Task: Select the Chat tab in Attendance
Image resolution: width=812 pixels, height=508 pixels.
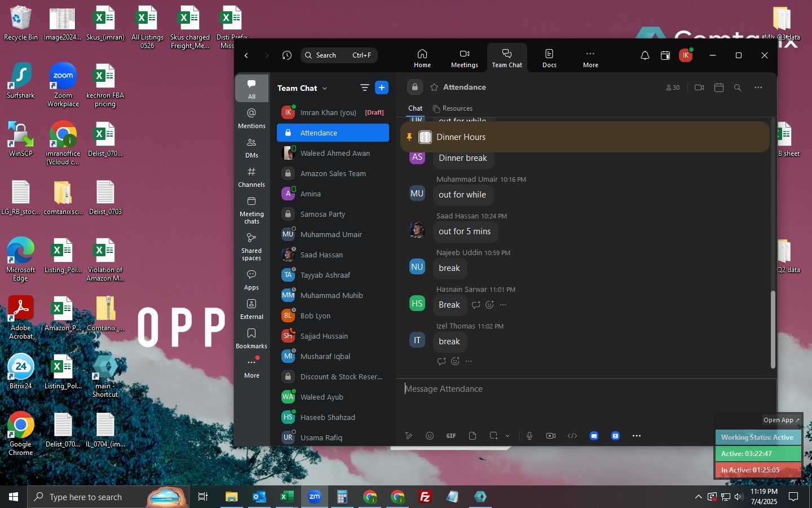Action: [416, 108]
